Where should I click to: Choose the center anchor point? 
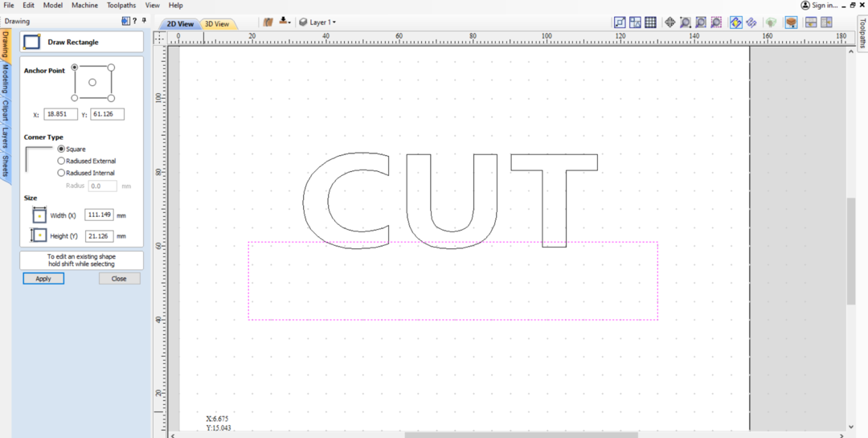pyautogui.click(x=92, y=83)
